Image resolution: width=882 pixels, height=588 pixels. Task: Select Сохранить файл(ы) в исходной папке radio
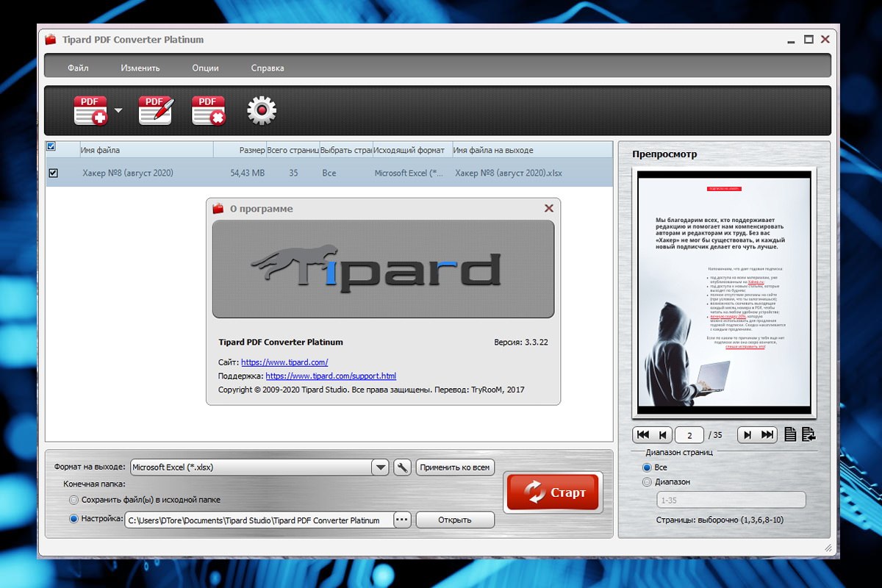click(x=73, y=500)
